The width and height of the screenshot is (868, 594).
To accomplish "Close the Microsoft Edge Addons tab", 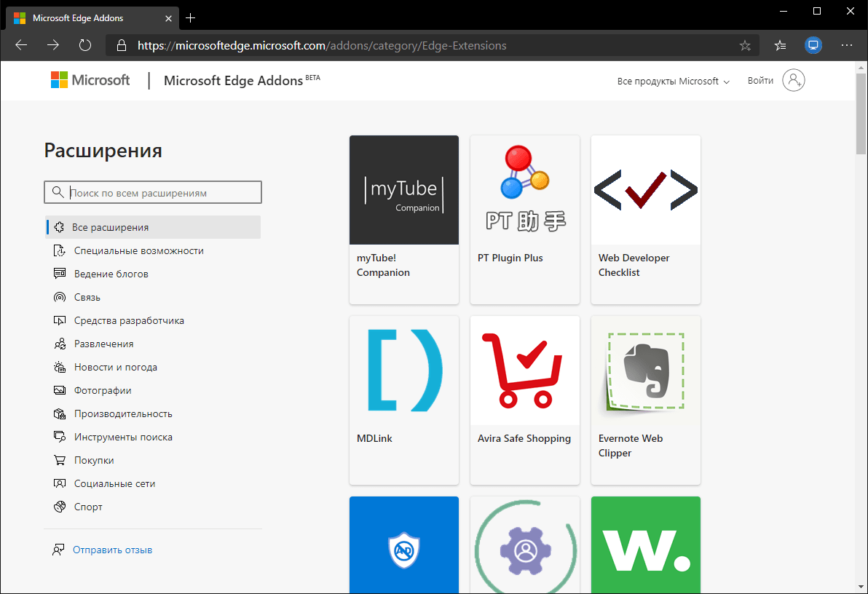I will click(x=168, y=18).
